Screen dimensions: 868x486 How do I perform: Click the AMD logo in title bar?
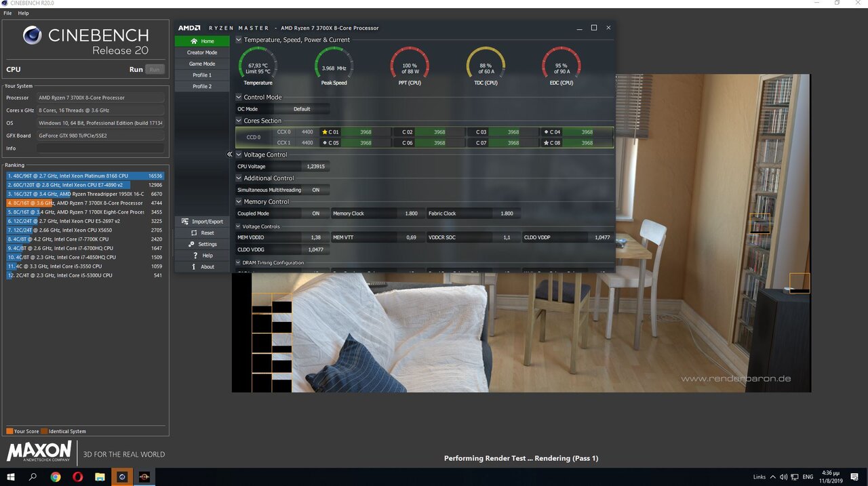[x=189, y=28]
